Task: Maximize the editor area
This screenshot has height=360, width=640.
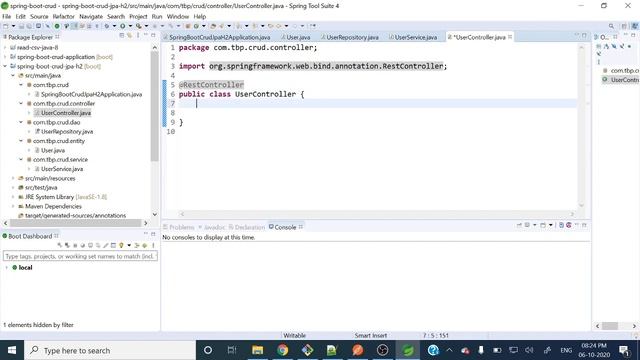Action: [x=584, y=36]
